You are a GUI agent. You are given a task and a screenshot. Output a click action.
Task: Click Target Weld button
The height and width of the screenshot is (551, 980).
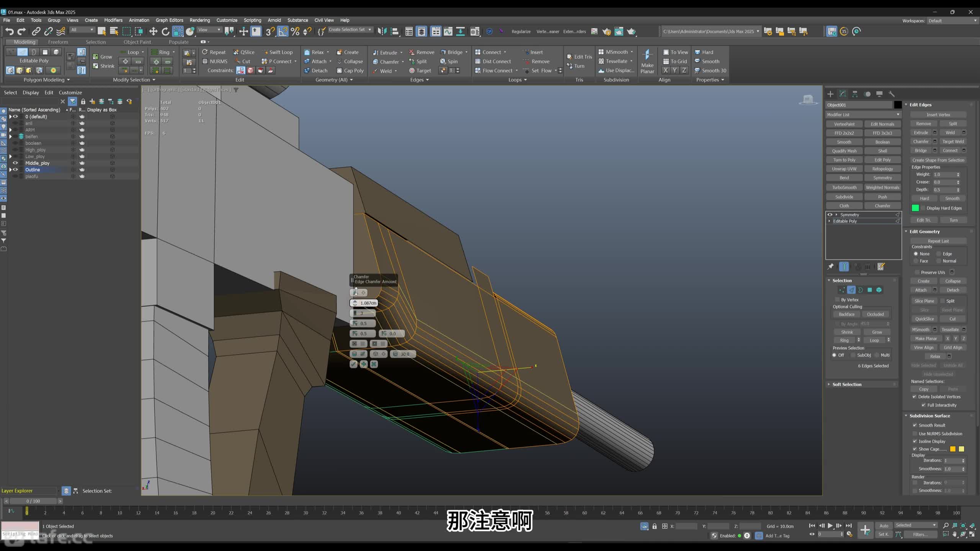(953, 142)
